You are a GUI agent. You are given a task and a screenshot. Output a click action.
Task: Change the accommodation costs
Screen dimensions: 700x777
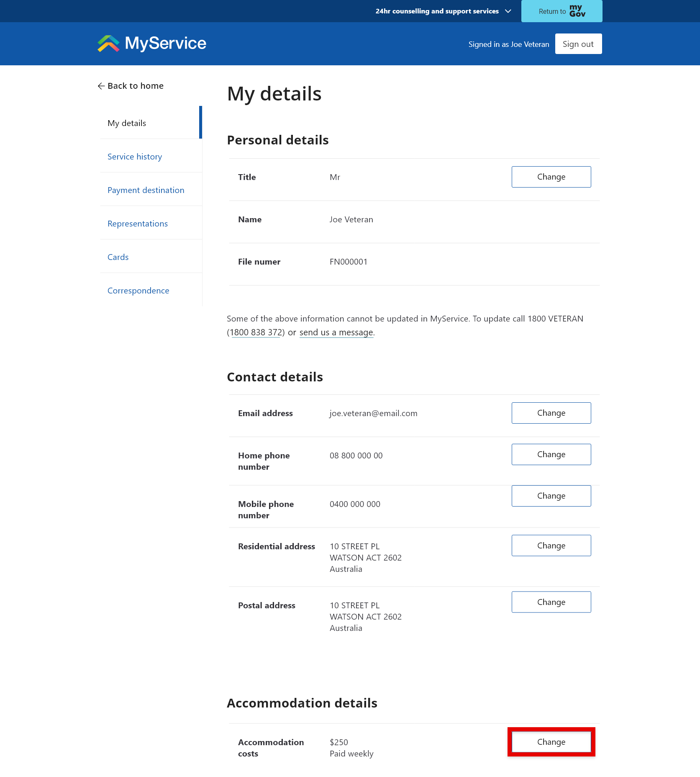pos(551,742)
